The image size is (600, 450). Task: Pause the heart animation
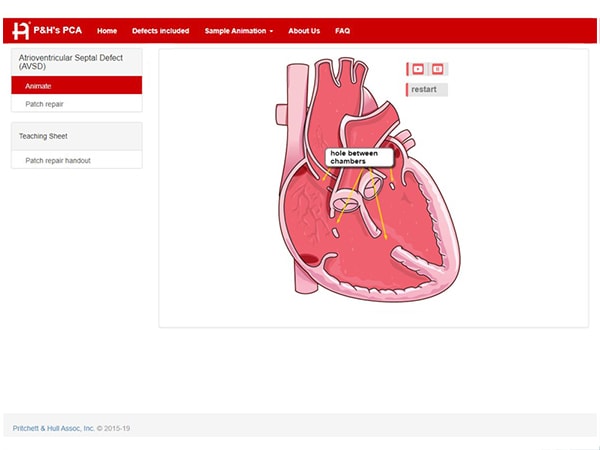[x=437, y=69]
